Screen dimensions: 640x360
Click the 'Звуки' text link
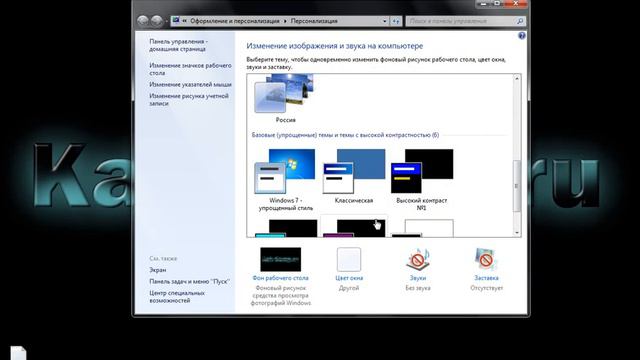418,278
